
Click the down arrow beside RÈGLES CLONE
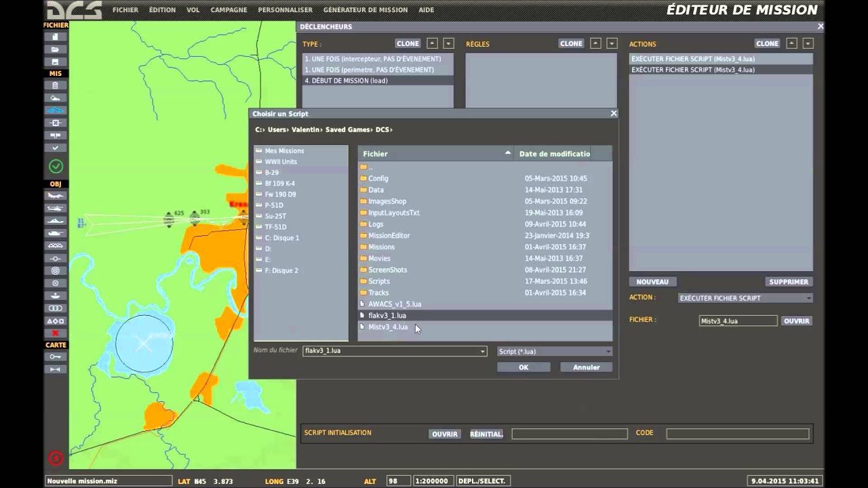pos(612,43)
